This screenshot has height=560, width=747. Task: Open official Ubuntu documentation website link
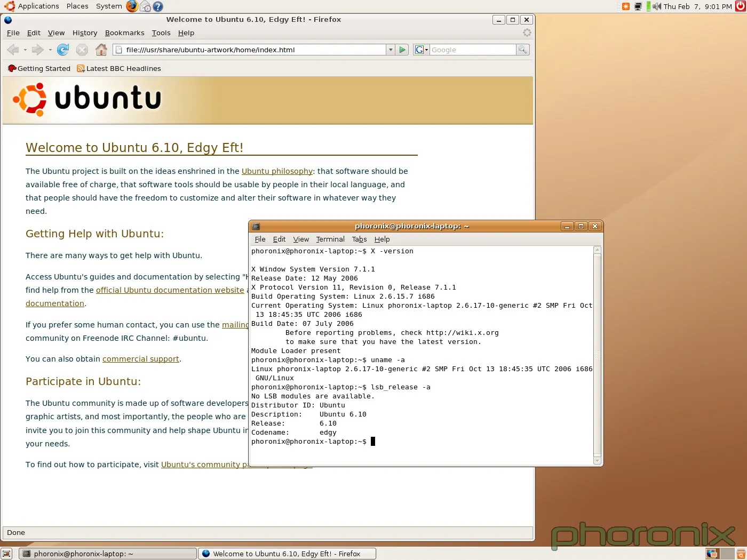tap(170, 290)
